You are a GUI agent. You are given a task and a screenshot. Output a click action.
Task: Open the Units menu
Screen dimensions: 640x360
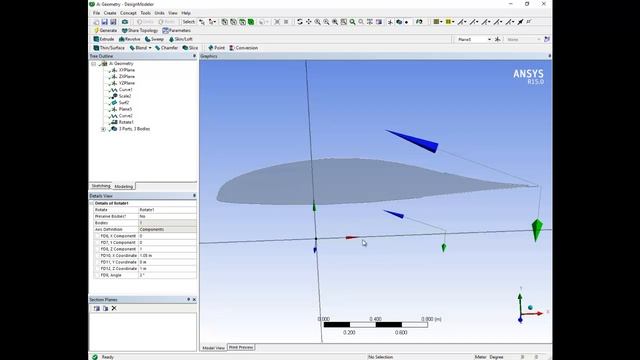[x=159, y=13]
